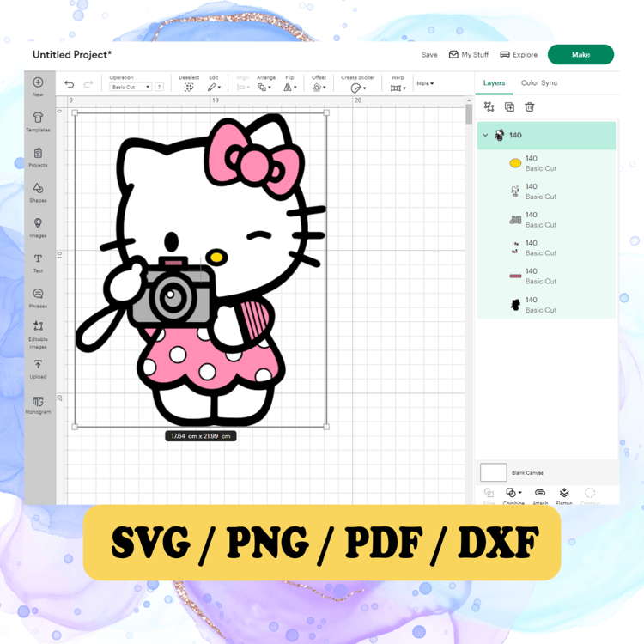
Task: Select the black silhouette layer
Action: (546, 305)
